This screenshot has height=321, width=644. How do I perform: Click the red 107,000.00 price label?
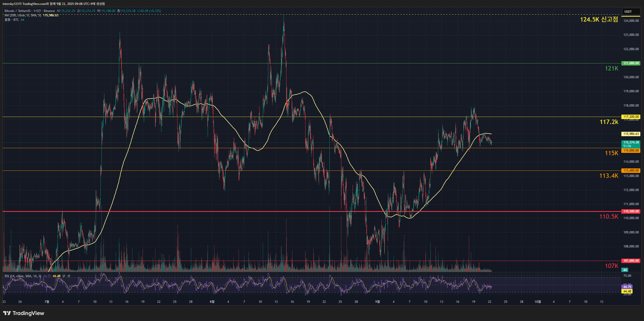pyautogui.click(x=631, y=261)
